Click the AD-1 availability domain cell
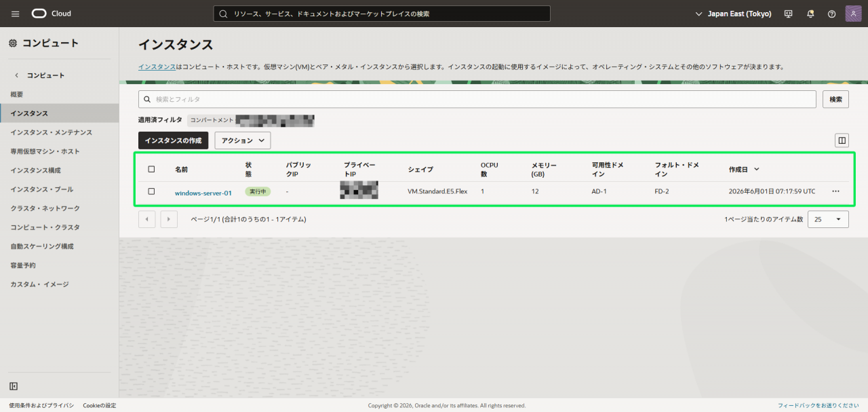868x412 pixels. point(599,191)
